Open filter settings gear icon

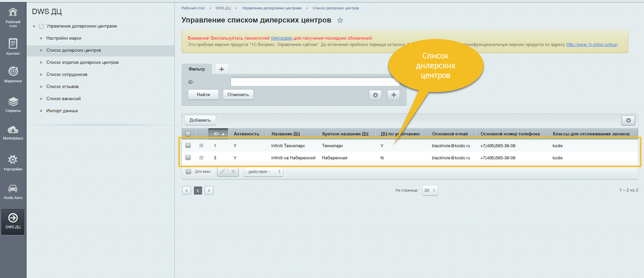[x=375, y=95]
